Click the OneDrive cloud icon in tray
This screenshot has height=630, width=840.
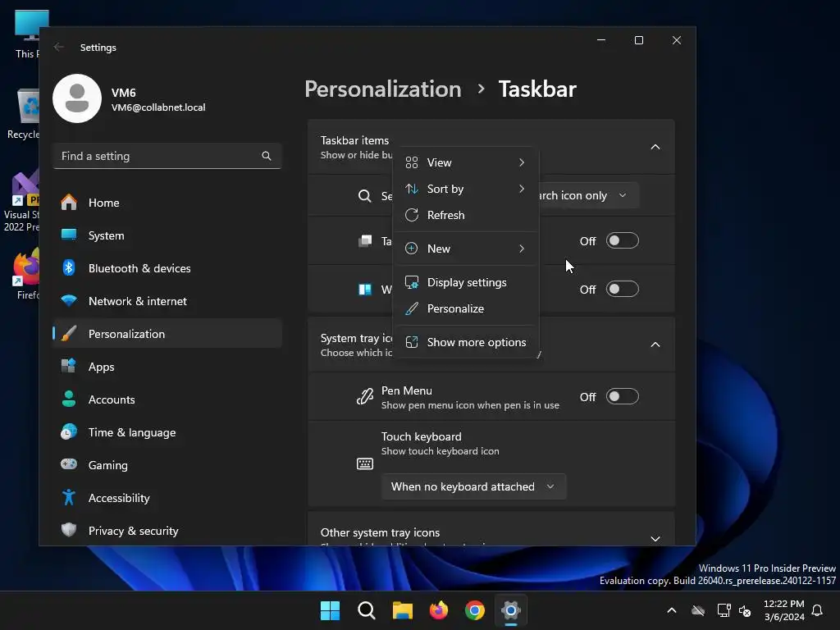tap(698, 610)
